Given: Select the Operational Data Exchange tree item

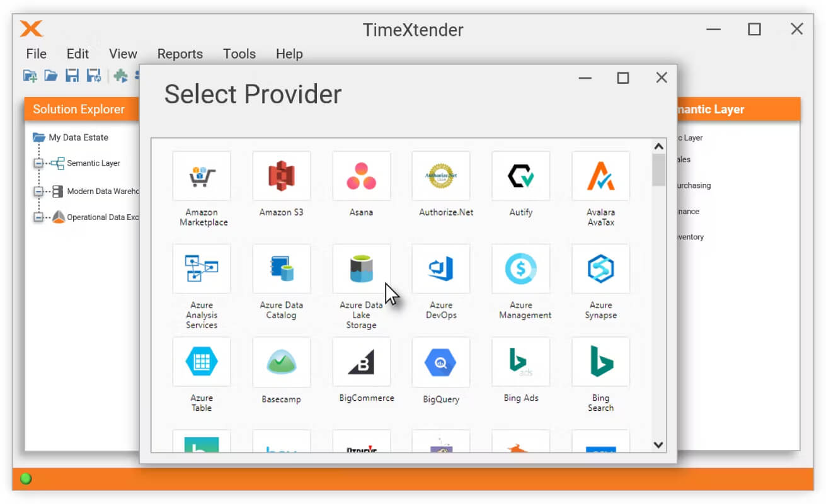Looking at the screenshot, I should [103, 217].
